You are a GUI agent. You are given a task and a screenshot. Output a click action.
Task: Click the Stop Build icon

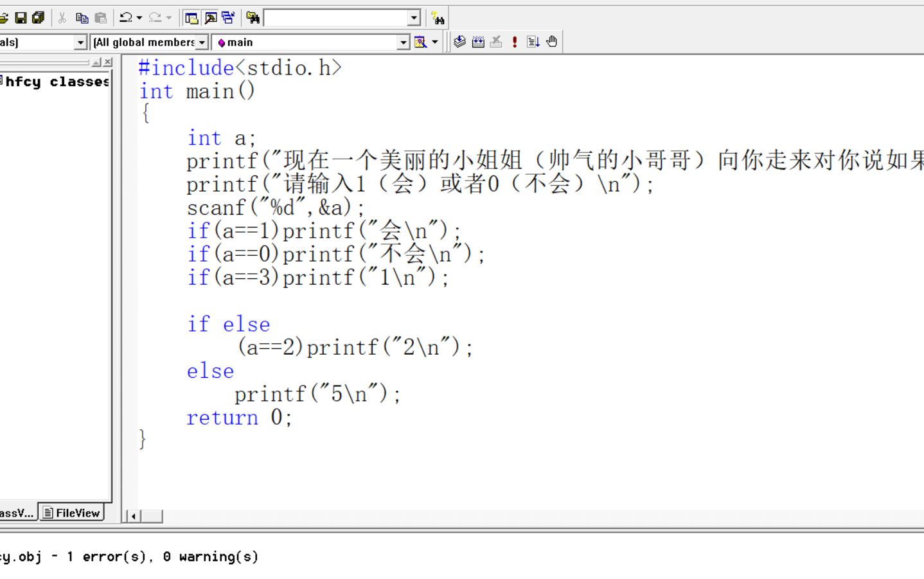496,42
